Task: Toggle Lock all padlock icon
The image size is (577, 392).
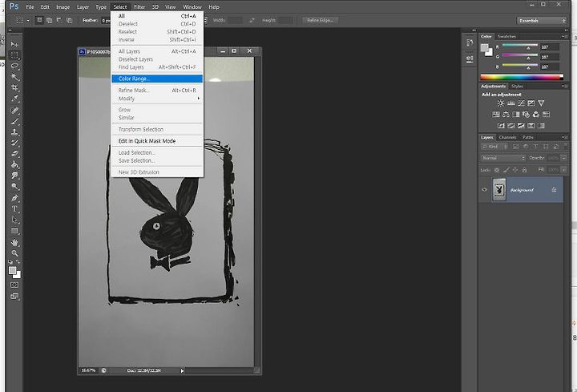Action: [x=524, y=170]
